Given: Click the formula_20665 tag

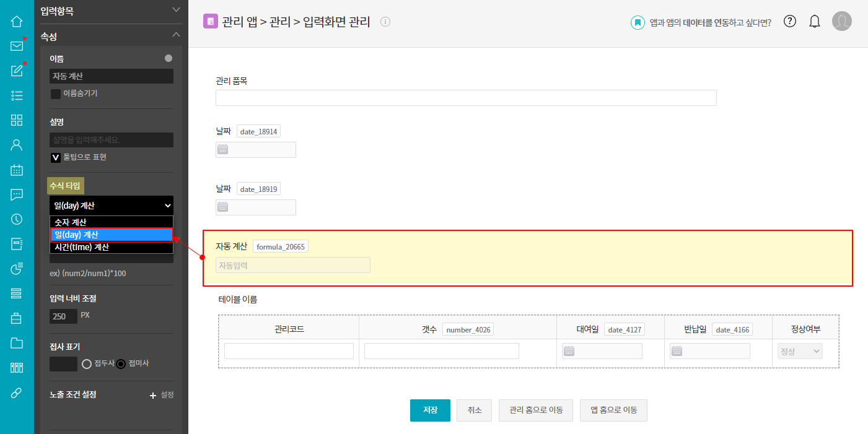Looking at the screenshot, I should click(281, 246).
